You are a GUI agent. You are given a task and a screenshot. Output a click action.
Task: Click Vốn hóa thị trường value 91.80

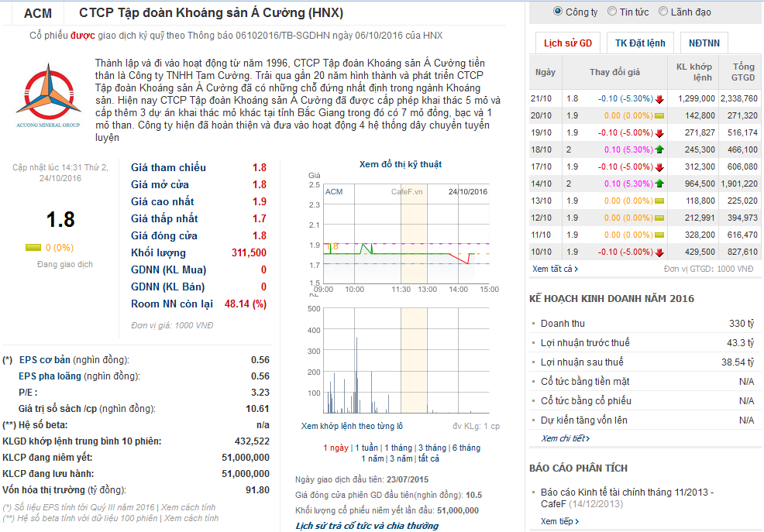pos(258,490)
